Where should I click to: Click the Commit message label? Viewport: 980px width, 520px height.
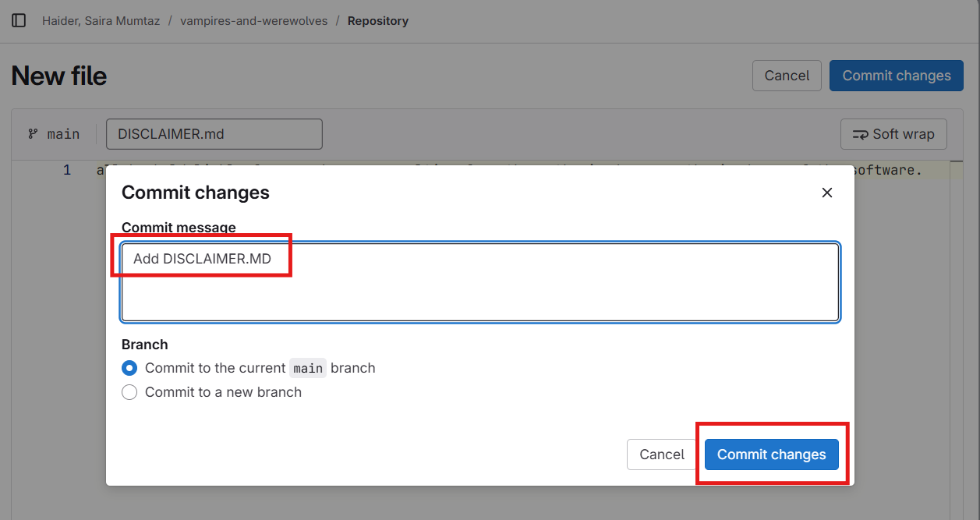tap(179, 228)
